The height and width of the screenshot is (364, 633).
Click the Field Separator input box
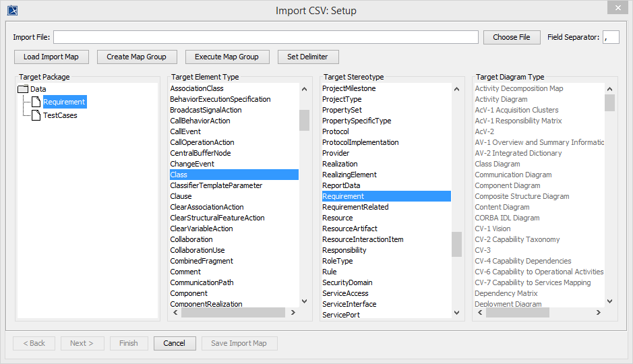tap(611, 37)
